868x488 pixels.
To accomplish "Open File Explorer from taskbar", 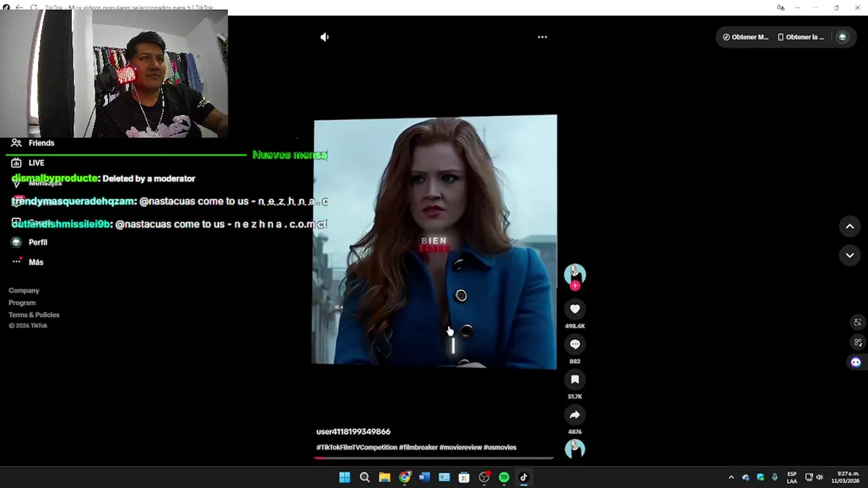I will 384,477.
